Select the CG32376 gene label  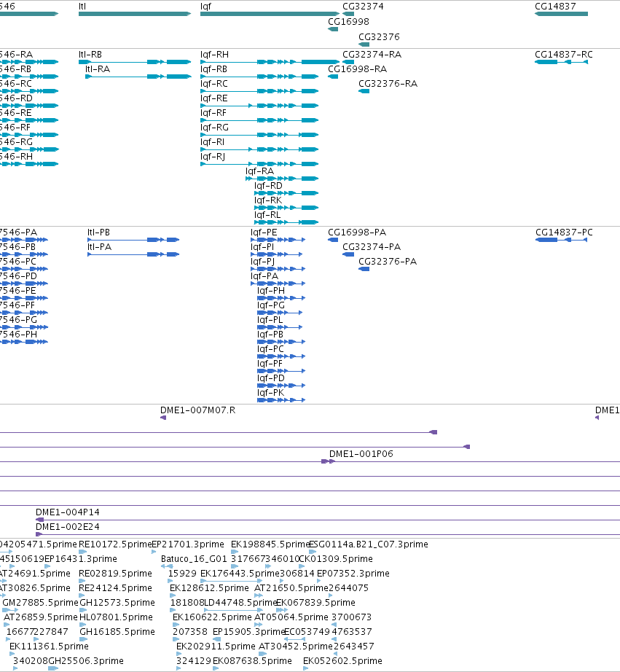379,37
